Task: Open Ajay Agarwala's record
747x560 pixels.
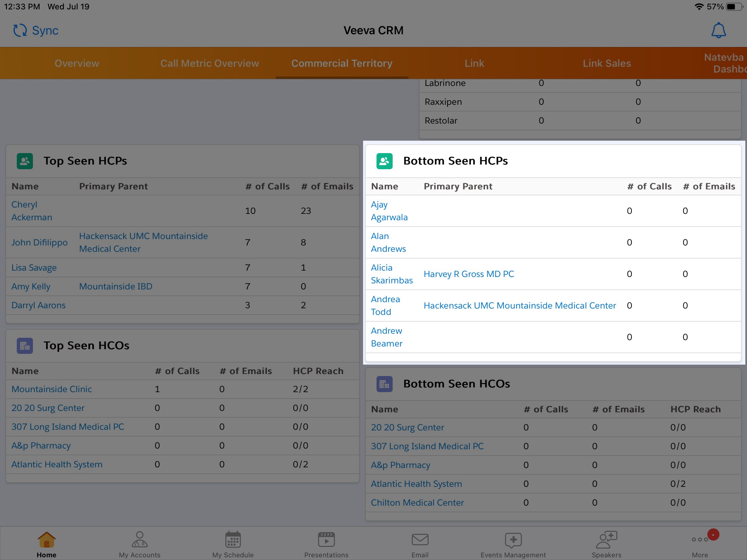Action: point(389,211)
